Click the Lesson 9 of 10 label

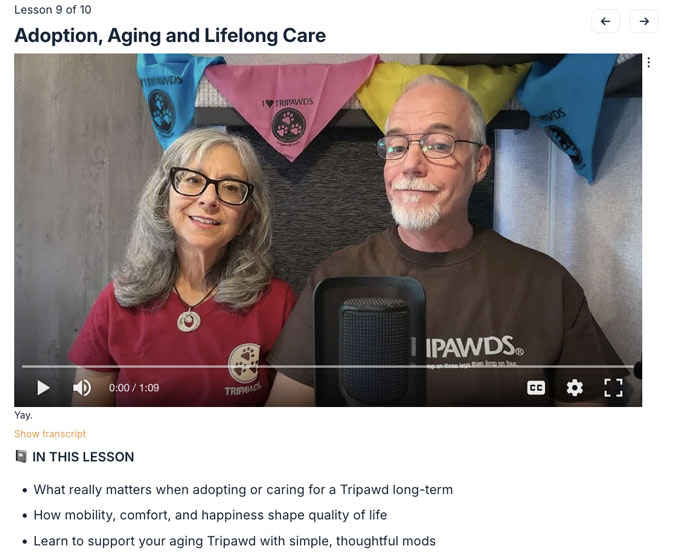tap(52, 10)
